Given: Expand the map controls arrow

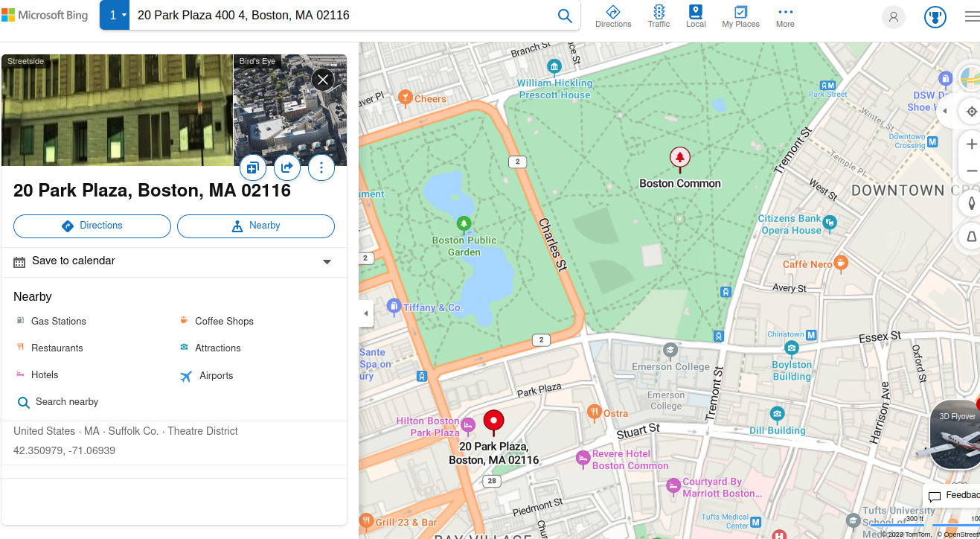Looking at the screenshot, I should click(x=944, y=111).
